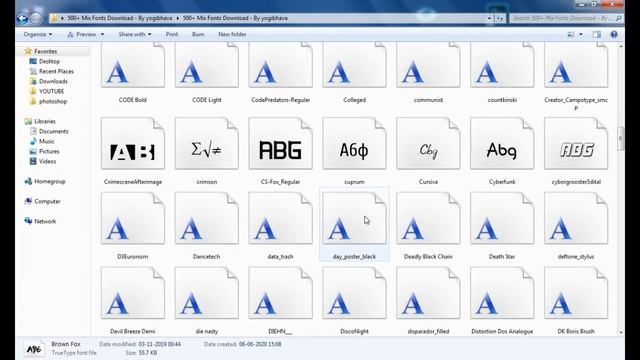Open the Help button
Image resolution: width=640 pixels, height=360 pixels.
coord(613,34)
